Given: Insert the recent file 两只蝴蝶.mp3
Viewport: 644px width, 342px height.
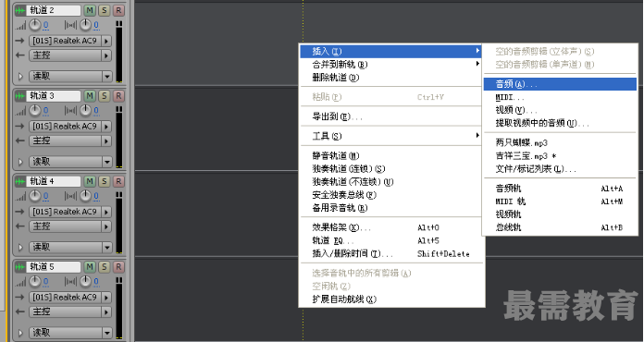Looking at the screenshot, I should [x=560, y=142].
